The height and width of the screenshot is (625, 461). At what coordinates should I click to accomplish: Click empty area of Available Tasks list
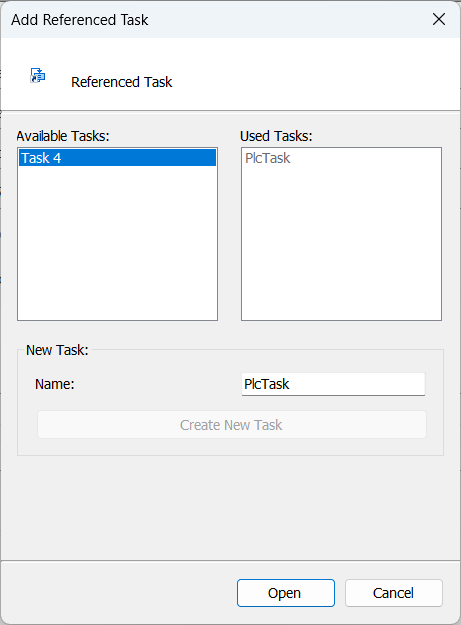coord(118,243)
